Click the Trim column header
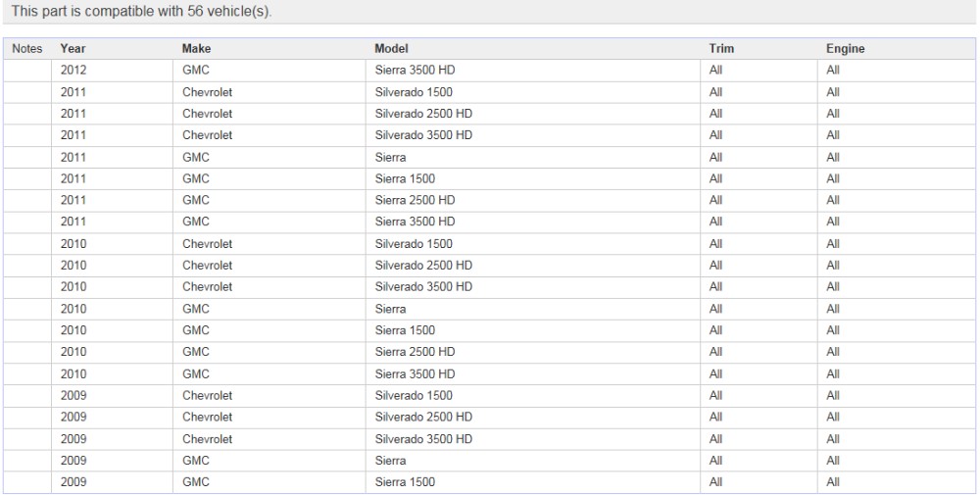The image size is (980, 495). pos(721,48)
